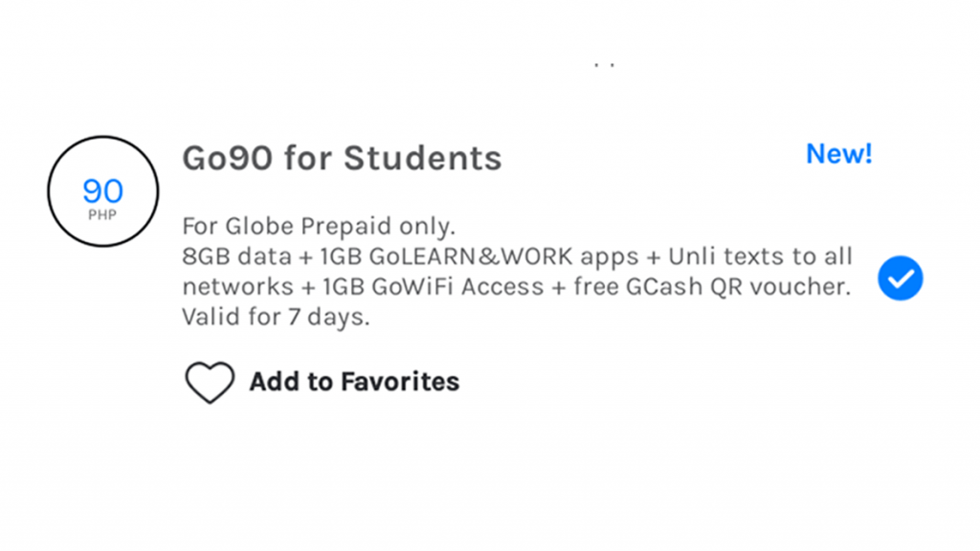980x551 pixels.
Task: Tap the heart outline next to Add to Favorites
Action: pos(210,381)
